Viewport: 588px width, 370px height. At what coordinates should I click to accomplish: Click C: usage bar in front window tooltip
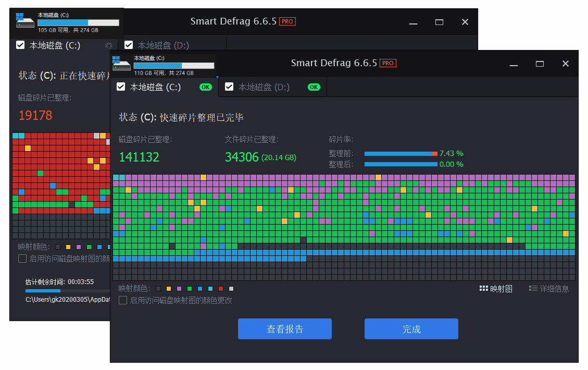pyautogui.click(x=174, y=66)
